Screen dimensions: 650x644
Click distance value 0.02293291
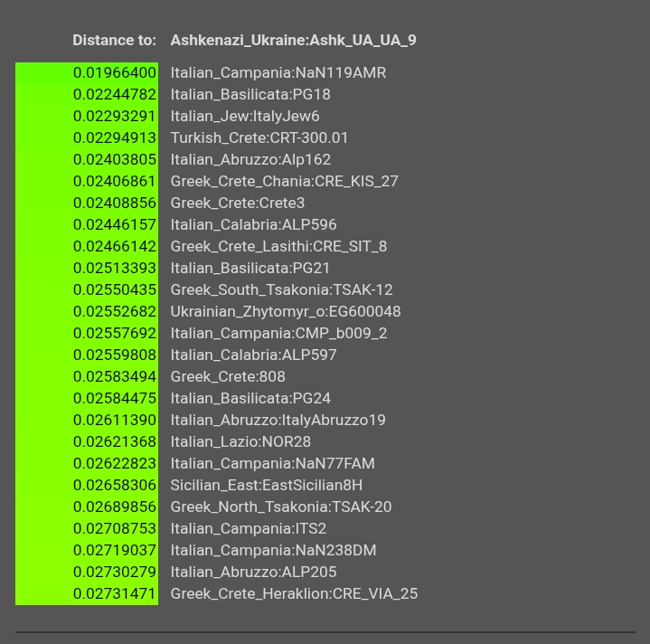coord(115,116)
